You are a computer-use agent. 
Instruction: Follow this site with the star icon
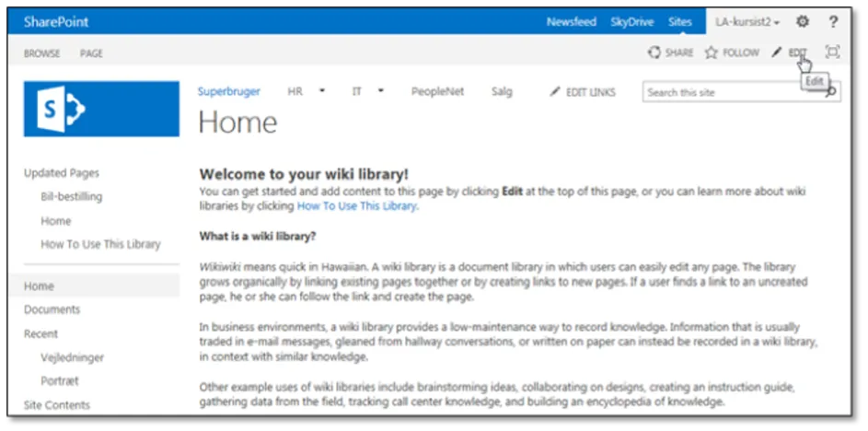(732, 52)
